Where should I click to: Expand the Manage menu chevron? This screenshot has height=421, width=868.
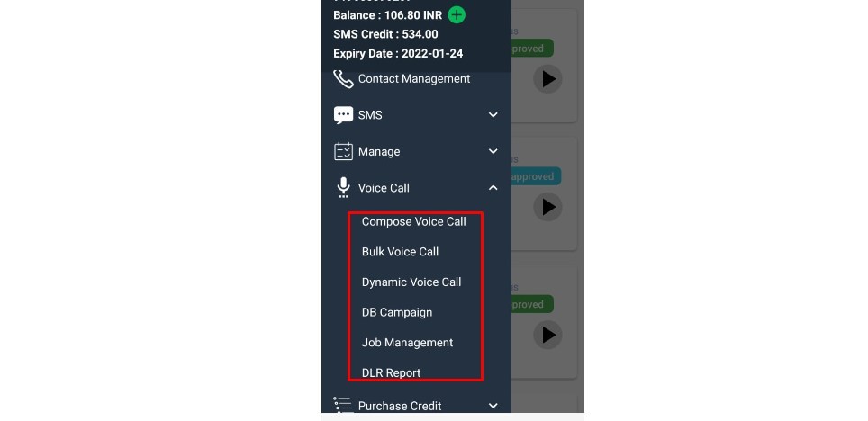[x=493, y=152]
